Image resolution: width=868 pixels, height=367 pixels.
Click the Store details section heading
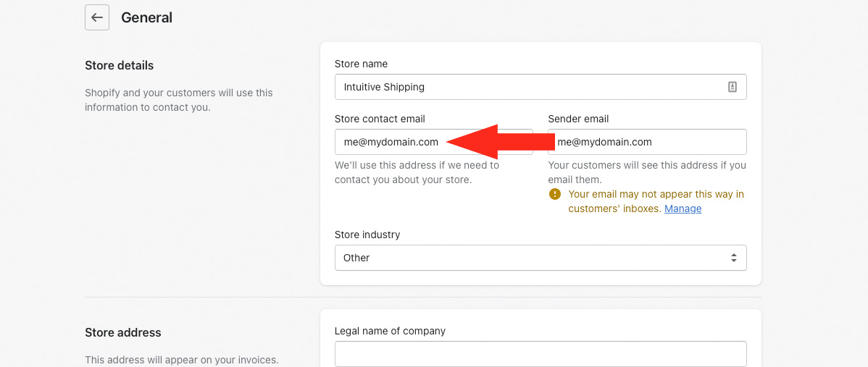(120, 65)
